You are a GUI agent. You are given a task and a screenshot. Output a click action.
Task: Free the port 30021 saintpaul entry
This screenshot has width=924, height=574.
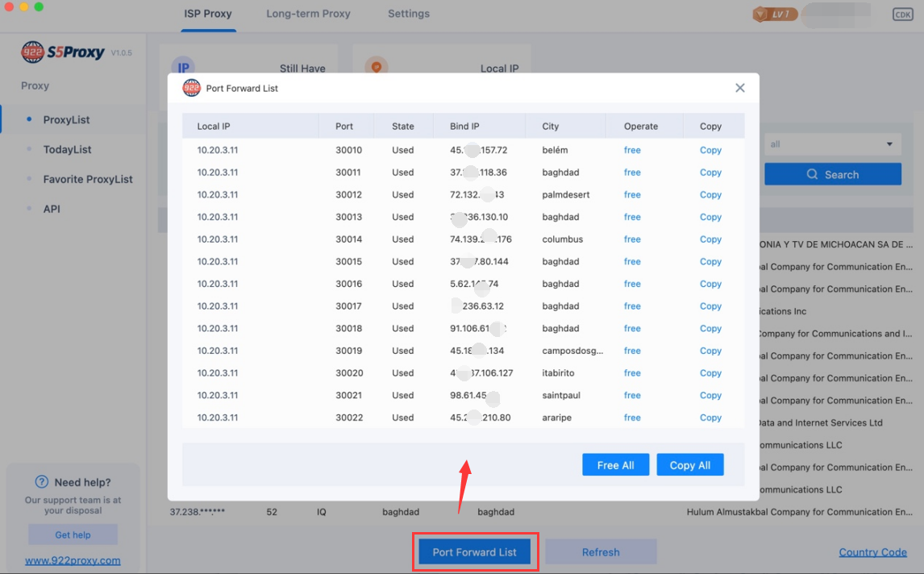click(x=632, y=396)
